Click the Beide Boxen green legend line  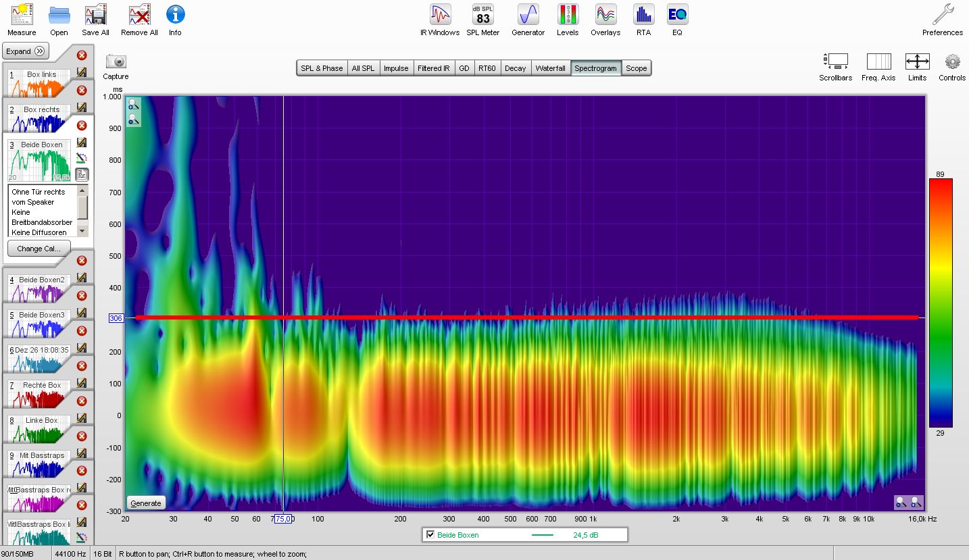pos(543,535)
